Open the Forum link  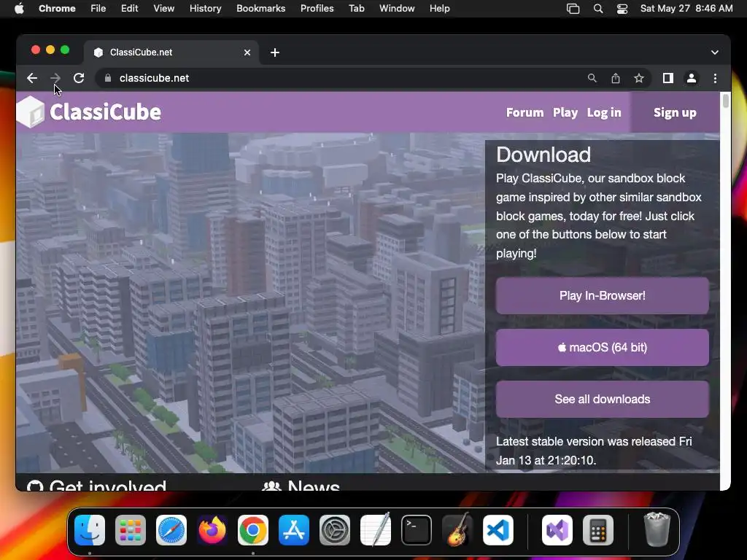coord(525,112)
